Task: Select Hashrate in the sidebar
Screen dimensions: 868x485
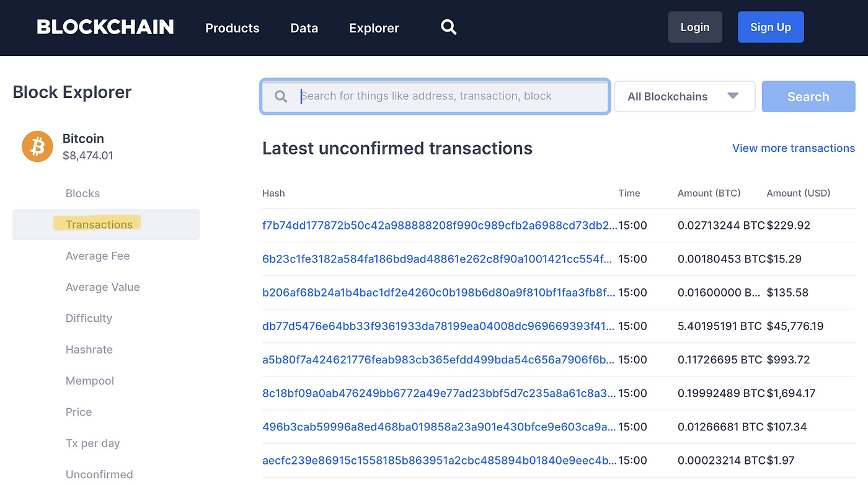Action: [89, 350]
